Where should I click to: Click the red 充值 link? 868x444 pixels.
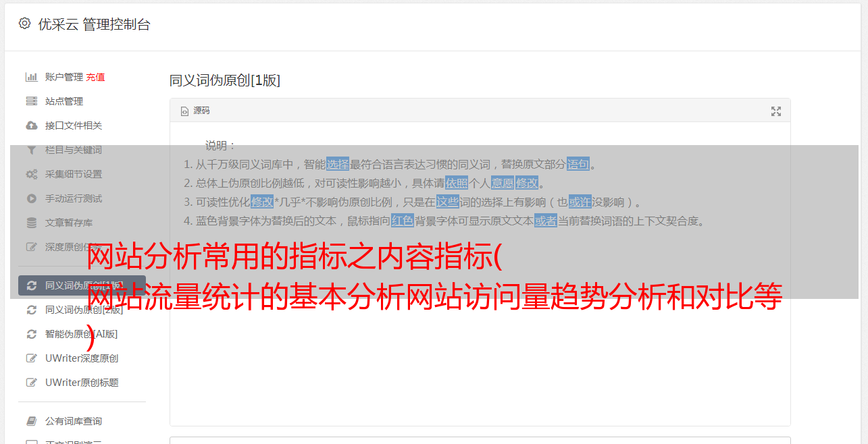[95, 77]
